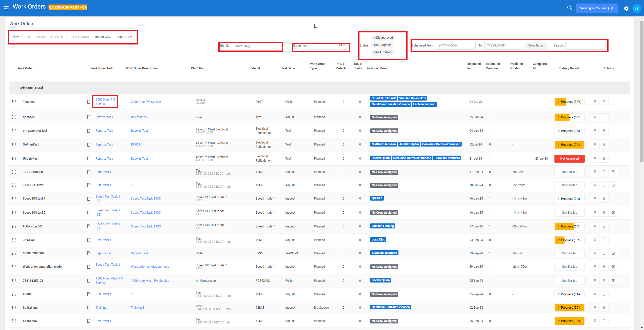Grab drag handle of OnPlanTest row
Image resolution: width=644 pixels, height=330 pixels.
pos(14,145)
